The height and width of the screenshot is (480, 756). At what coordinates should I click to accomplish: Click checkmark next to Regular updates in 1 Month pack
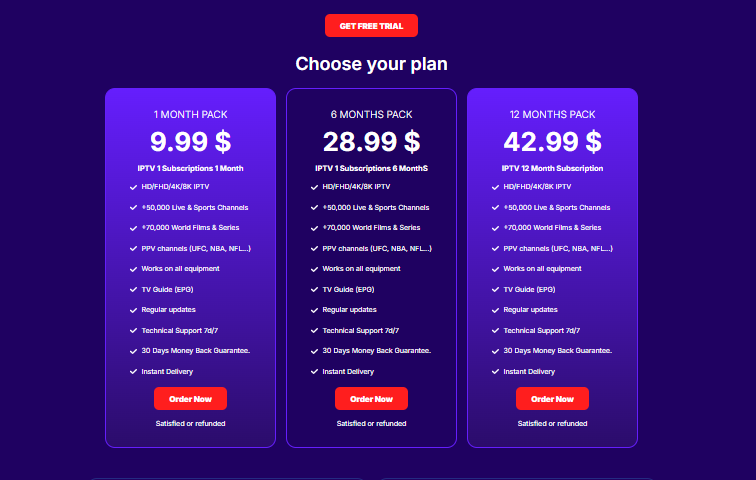click(x=134, y=310)
